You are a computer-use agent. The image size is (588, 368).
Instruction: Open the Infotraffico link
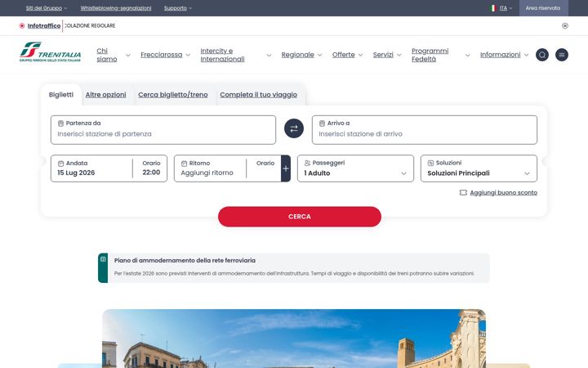click(x=44, y=25)
